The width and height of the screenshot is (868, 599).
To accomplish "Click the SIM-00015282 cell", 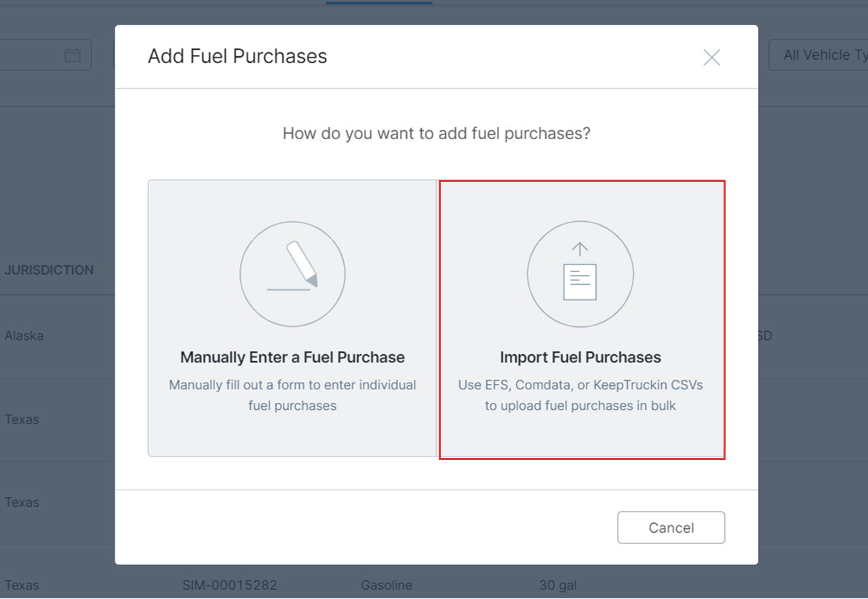I will (x=229, y=585).
